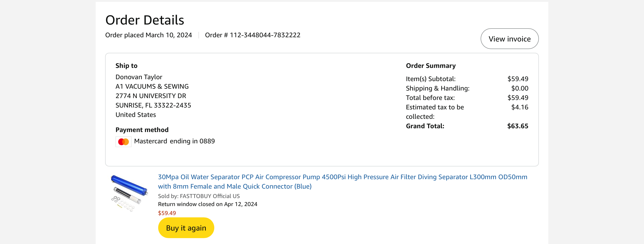Open the View invoice button
The image size is (644, 244).
(509, 39)
